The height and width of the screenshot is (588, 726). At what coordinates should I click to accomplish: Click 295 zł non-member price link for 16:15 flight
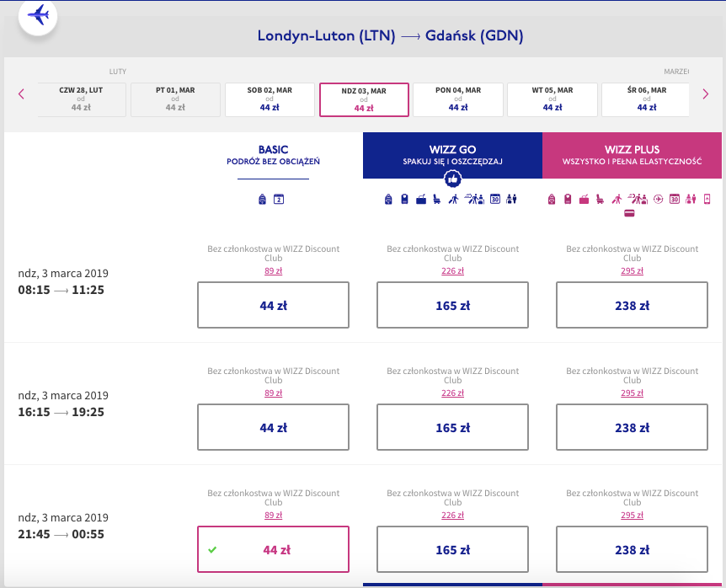point(632,393)
